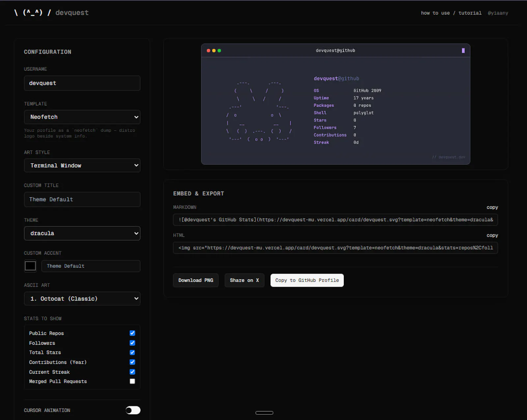Uncheck the Total Stars checkbox
Image resolution: width=527 pixels, height=420 pixels.
(132, 353)
